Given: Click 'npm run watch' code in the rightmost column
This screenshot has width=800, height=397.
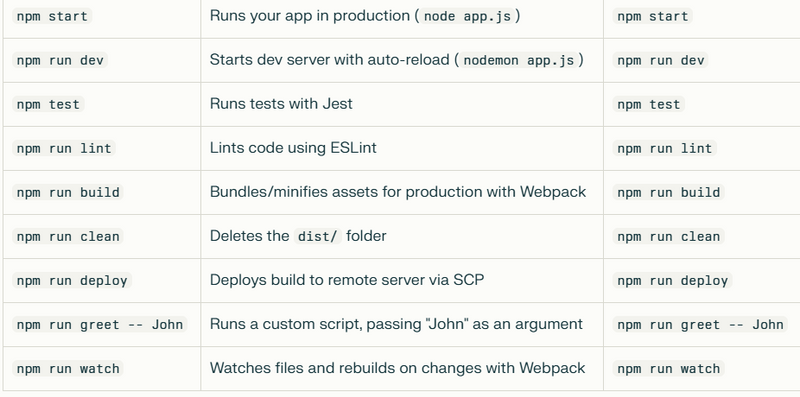Looking at the screenshot, I should coord(668,369).
